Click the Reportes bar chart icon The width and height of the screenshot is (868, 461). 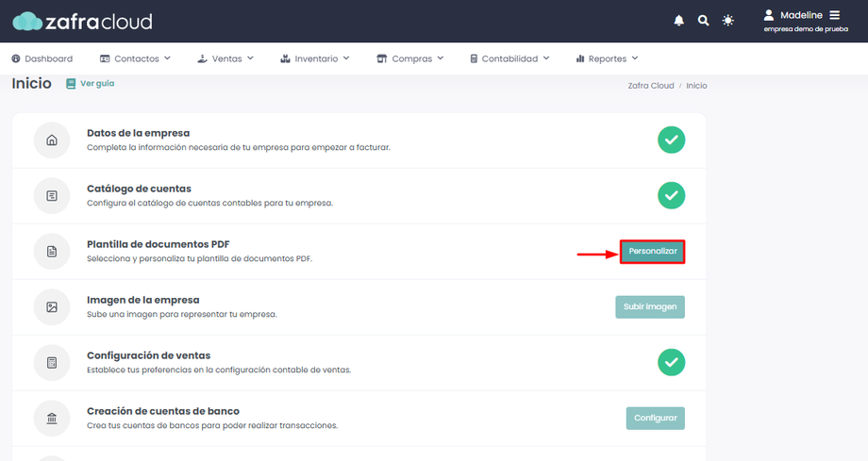click(580, 58)
